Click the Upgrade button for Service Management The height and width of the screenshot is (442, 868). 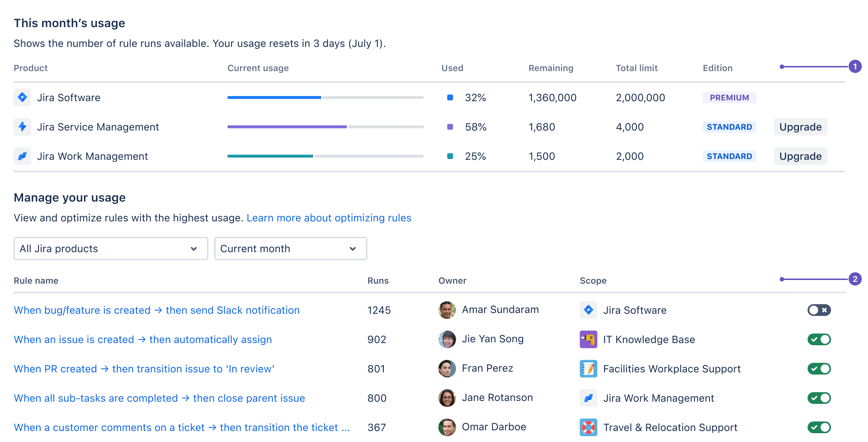[x=800, y=127]
